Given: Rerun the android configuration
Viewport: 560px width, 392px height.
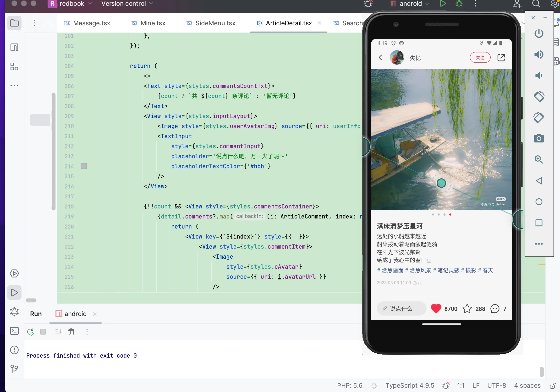Looking at the screenshot, I should (31, 332).
